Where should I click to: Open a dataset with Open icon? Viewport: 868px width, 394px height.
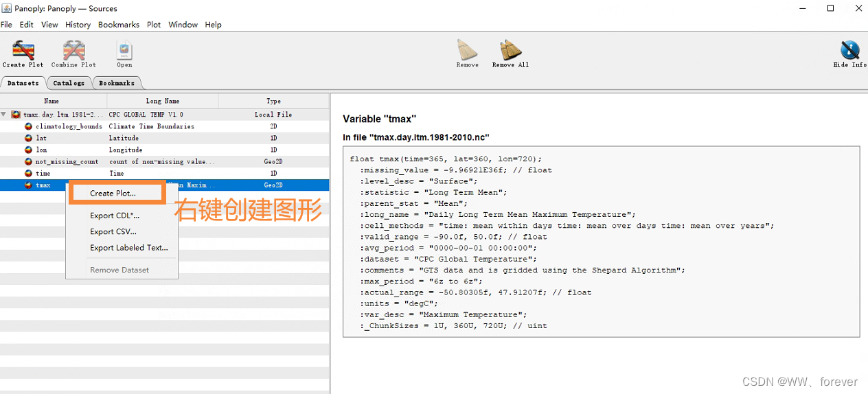pos(124,50)
